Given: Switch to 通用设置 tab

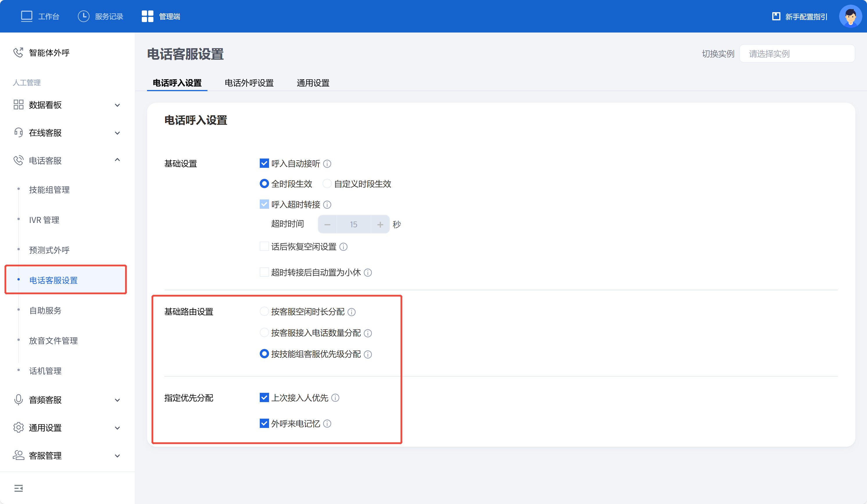Looking at the screenshot, I should (x=313, y=83).
